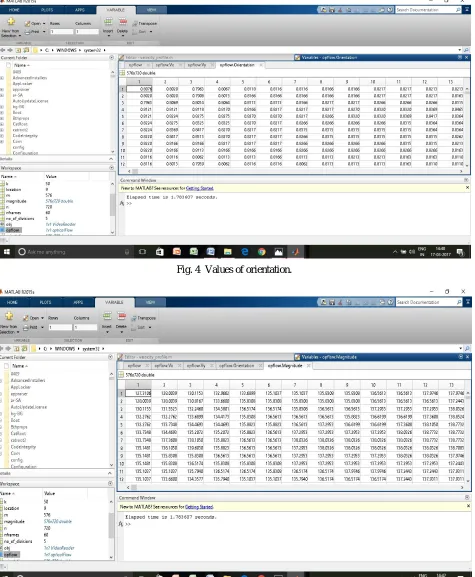Open File Explorer from top taskbar
475x577 pixels.
[228, 252]
